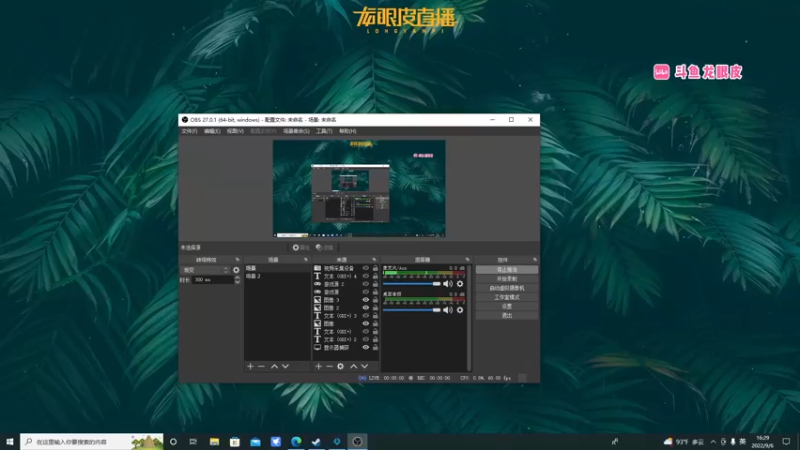Viewport: 800px width, 450px height.
Task: Move the source down in Sources list
Action: tap(364, 366)
